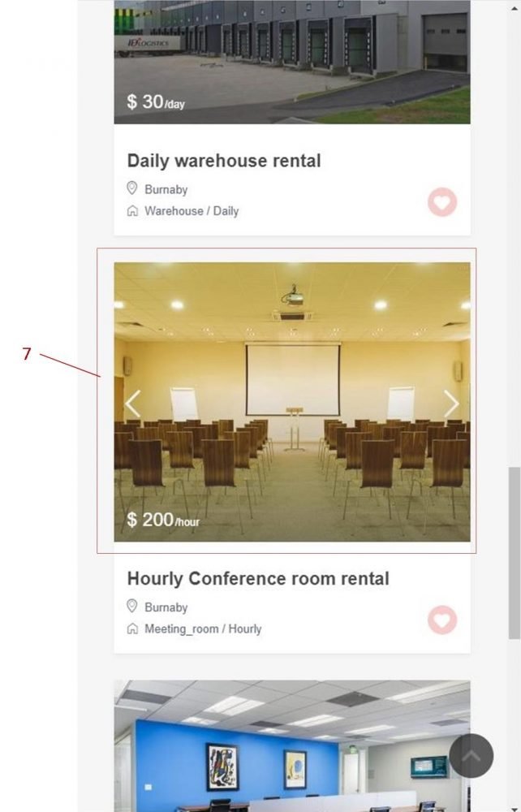
Task: Open the blue-wall office photo
Action: point(292,746)
